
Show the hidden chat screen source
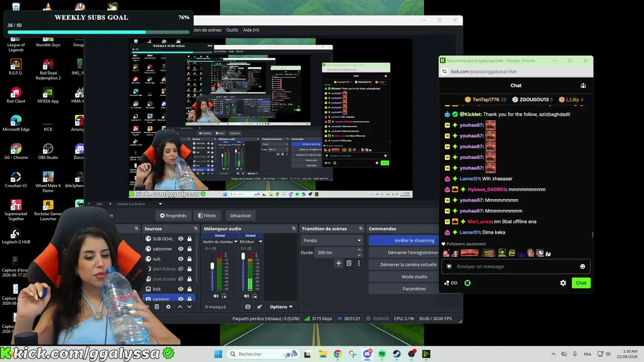pos(181,279)
